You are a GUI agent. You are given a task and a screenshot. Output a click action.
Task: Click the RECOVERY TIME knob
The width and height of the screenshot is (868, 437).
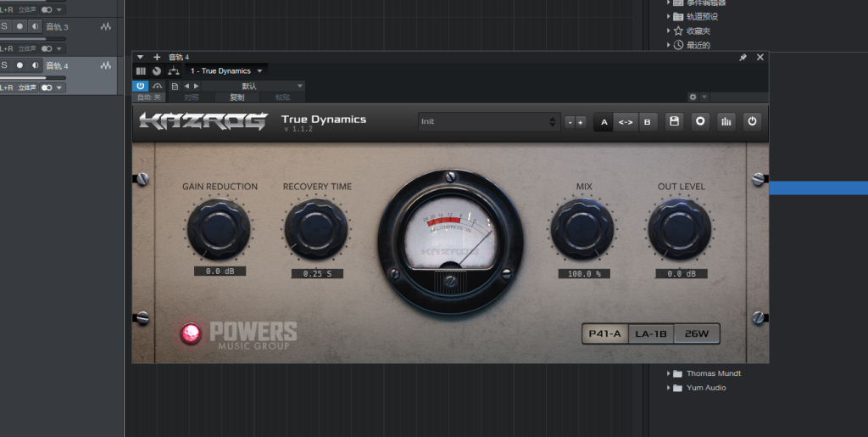(x=316, y=229)
